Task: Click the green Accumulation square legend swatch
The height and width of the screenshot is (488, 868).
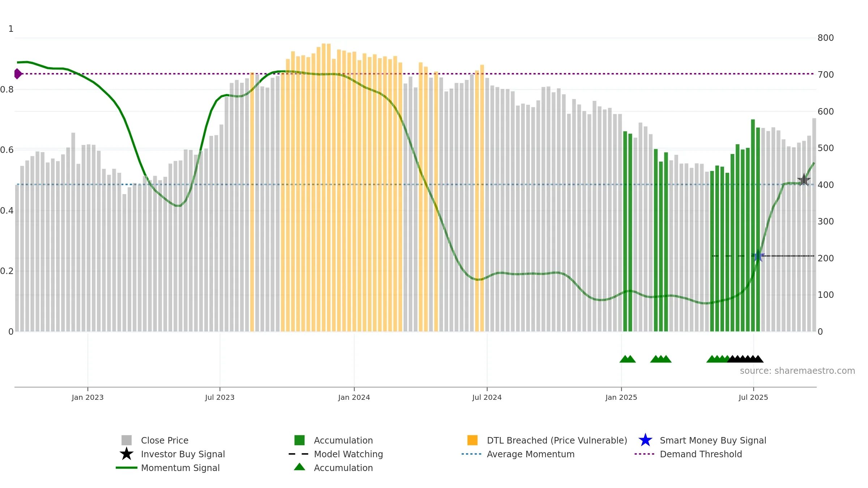Action: [x=299, y=440]
